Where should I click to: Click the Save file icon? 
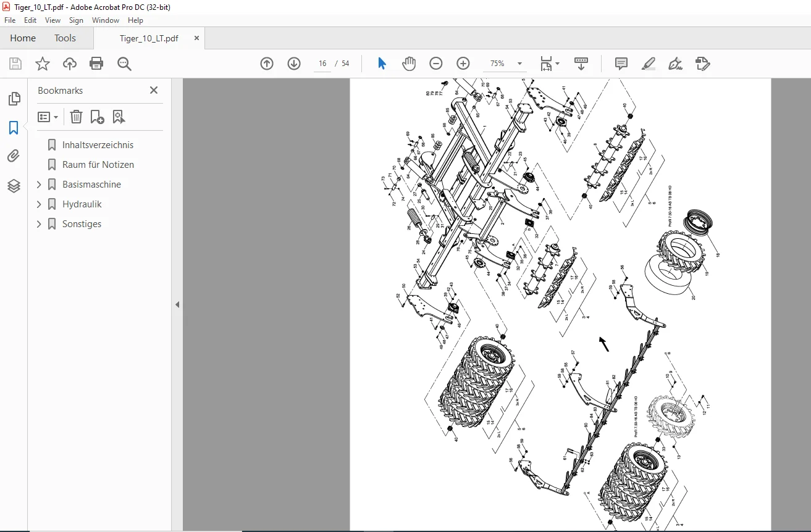tap(15, 64)
